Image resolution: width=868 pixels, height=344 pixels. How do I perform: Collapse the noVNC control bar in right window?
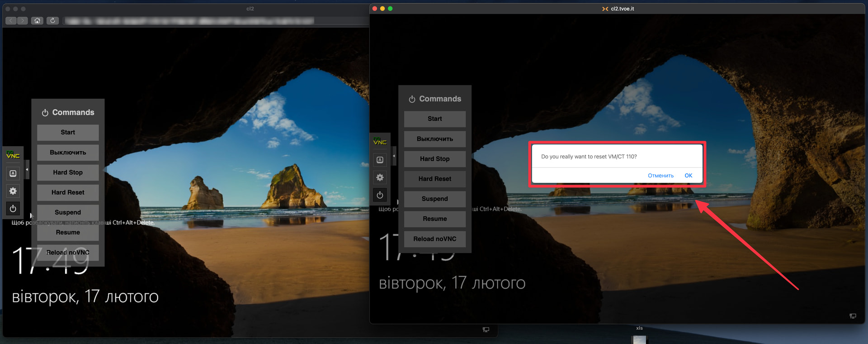click(x=394, y=156)
